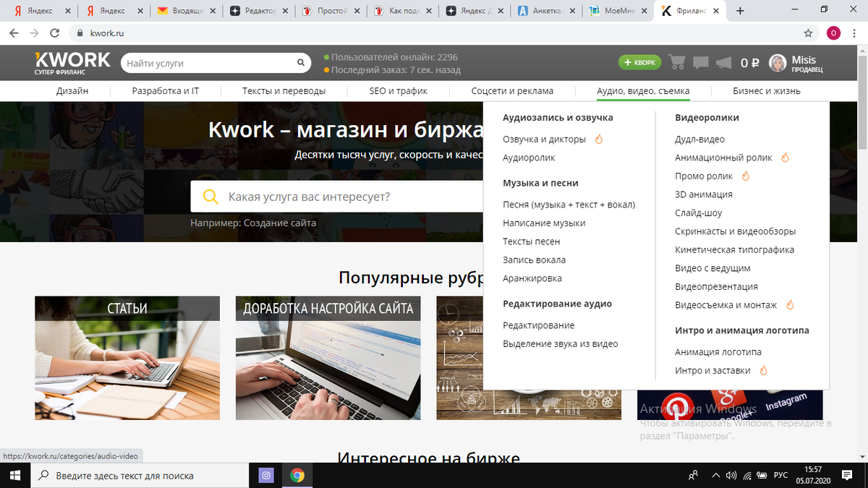This screenshot has width=868, height=488.
Task: Select Песня (музыка + текст + вокал)
Action: click(x=569, y=205)
